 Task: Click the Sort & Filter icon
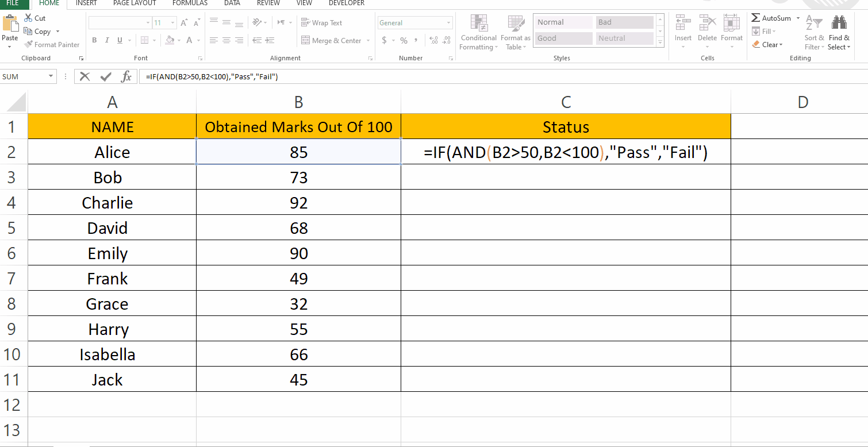pyautogui.click(x=814, y=29)
